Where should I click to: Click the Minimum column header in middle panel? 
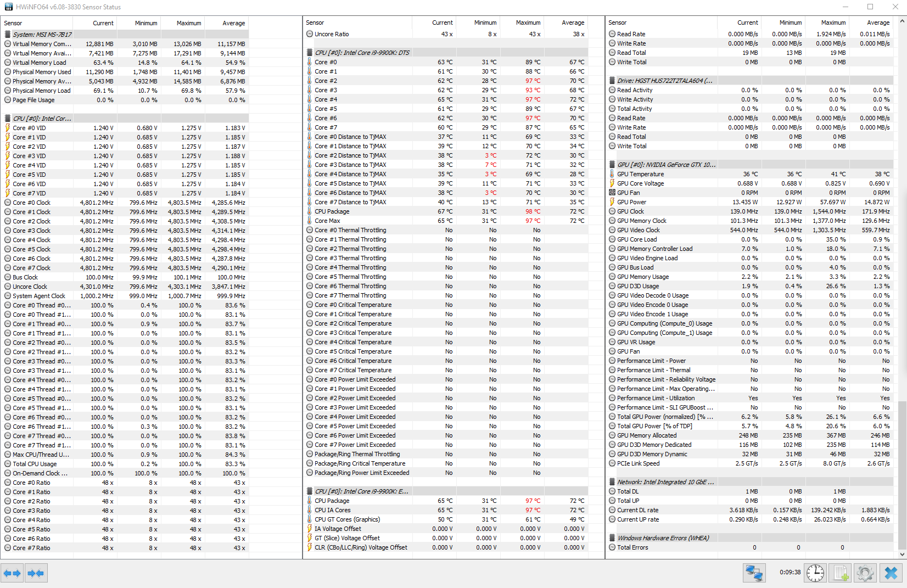click(x=478, y=23)
